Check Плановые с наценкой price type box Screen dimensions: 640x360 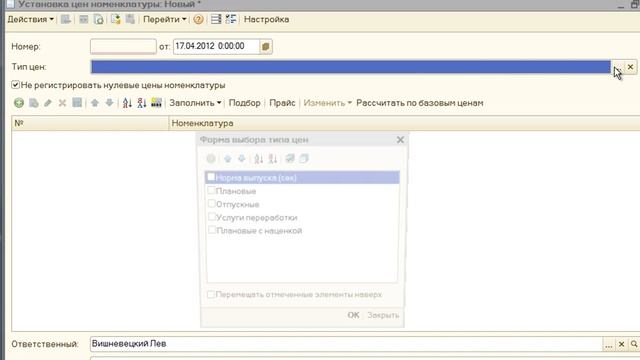[211, 230]
